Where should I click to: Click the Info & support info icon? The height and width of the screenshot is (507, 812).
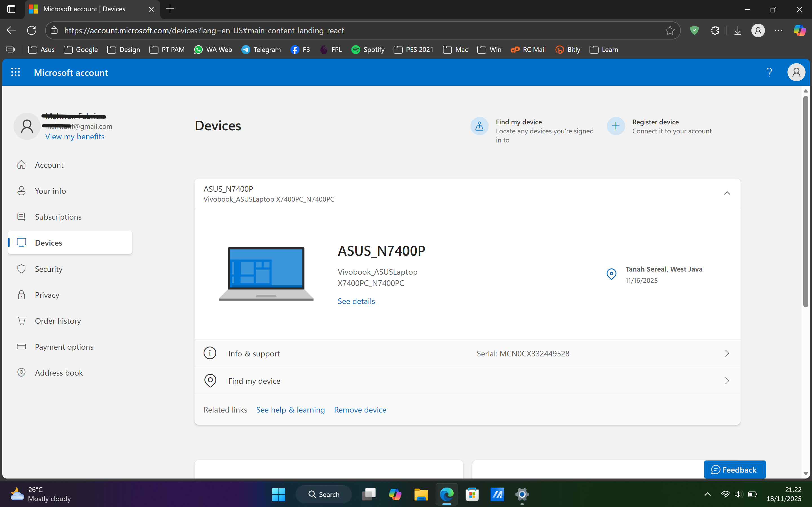pyautogui.click(x=210, y=353)
